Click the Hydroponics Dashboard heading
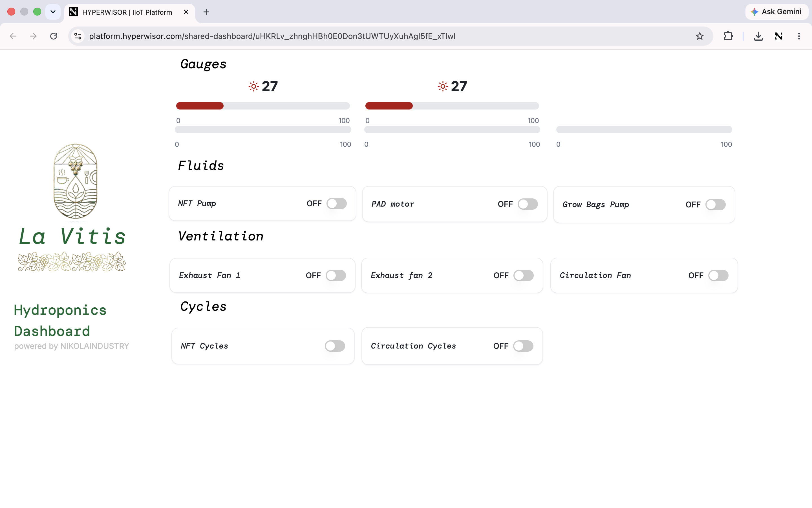Screen dimensions: 812x508 pos(60,321)
